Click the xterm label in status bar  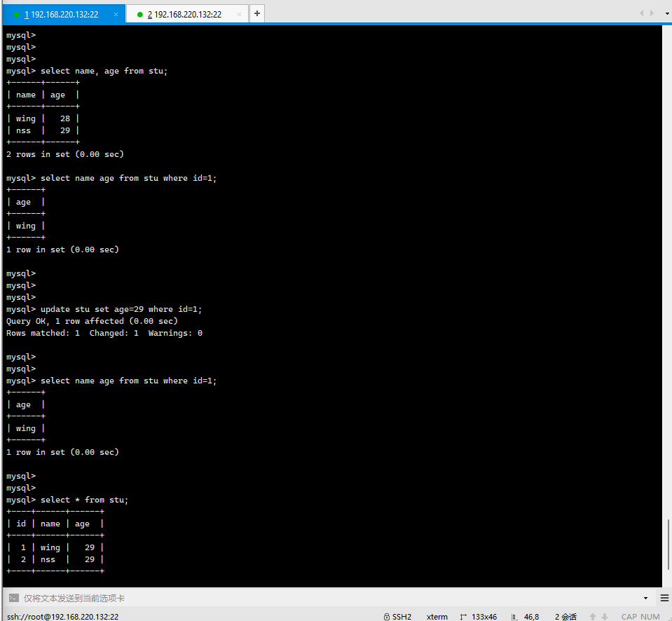click(437, 616)
